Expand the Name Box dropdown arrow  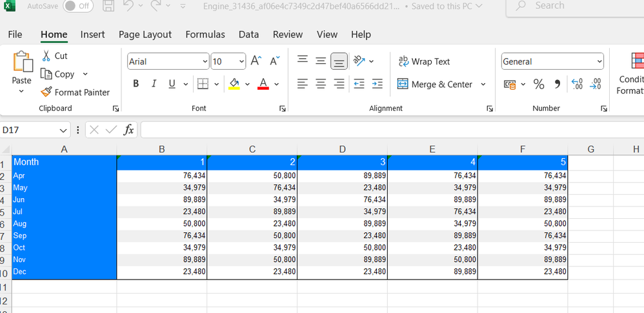coord(63,130)
